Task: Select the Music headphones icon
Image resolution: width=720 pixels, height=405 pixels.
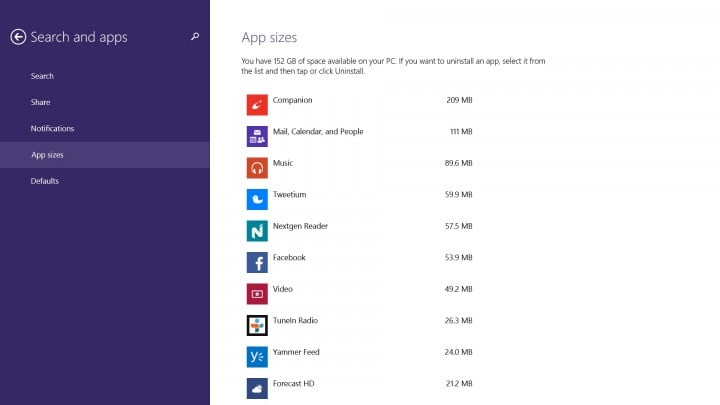Action: coord(257,168)
